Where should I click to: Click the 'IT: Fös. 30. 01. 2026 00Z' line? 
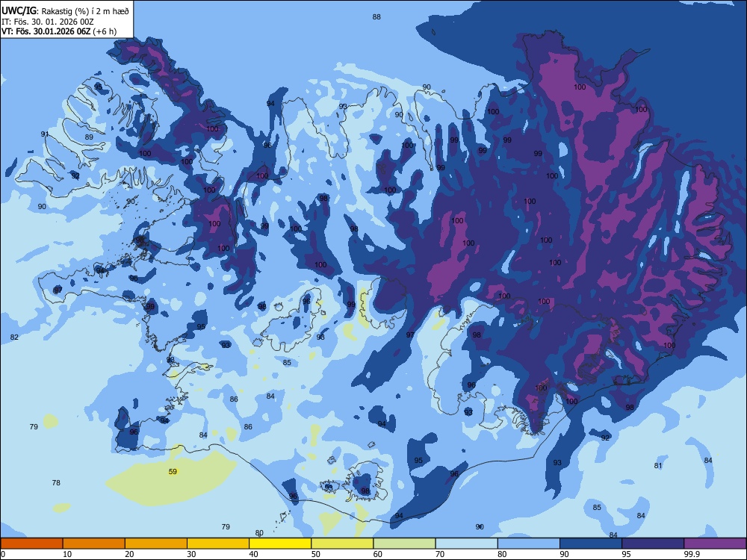tap(46, 22)
